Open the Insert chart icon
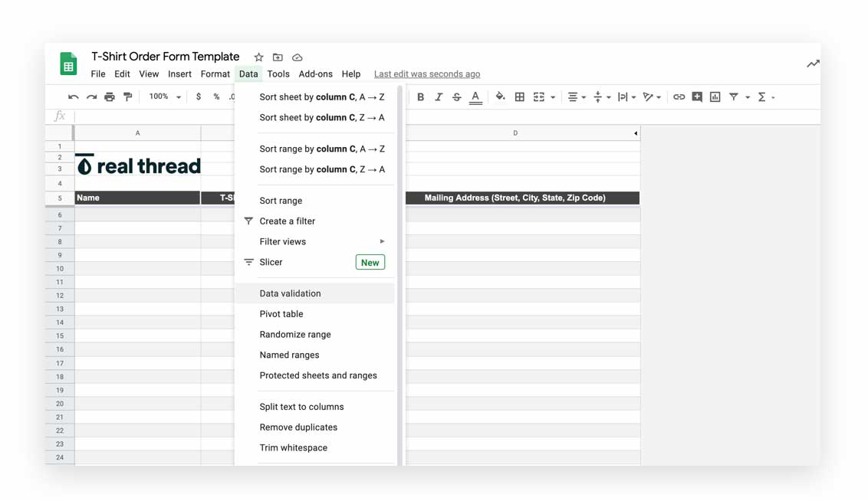The image size is (868, 501). click(x=716, y=97)
